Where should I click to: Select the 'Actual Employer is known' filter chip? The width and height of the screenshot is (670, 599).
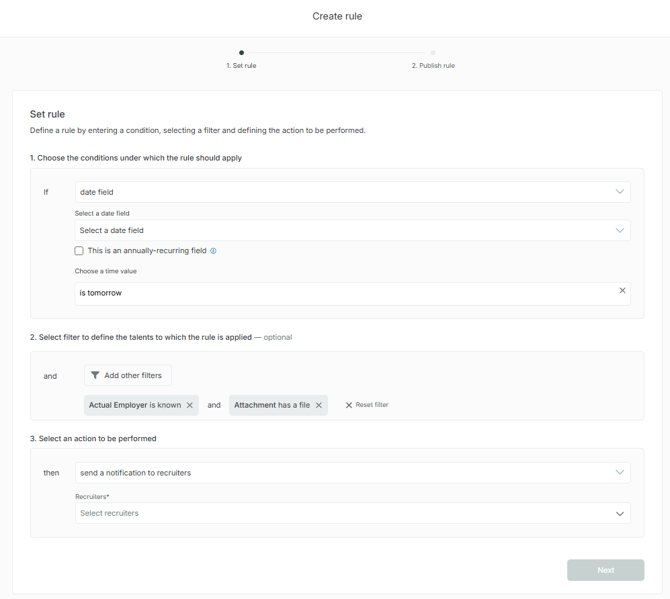(x=134, y=405)
